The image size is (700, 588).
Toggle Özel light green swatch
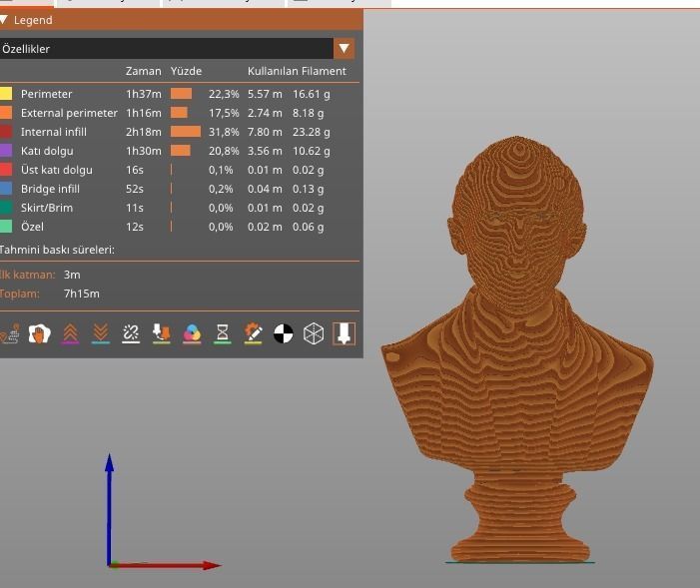(6, 227)
